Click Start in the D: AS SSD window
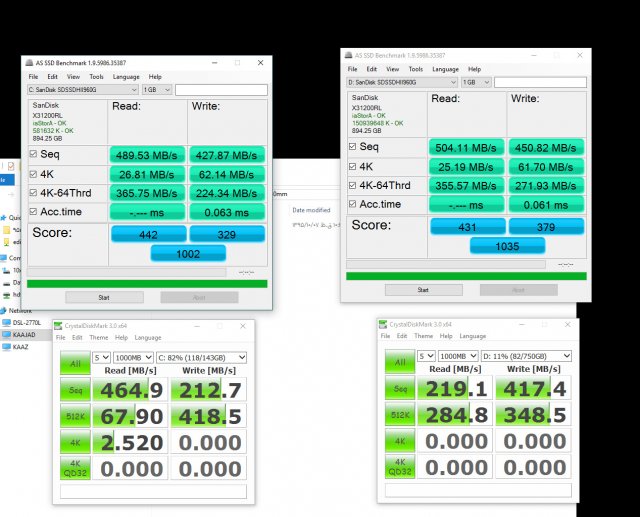 tap(422, 290)
